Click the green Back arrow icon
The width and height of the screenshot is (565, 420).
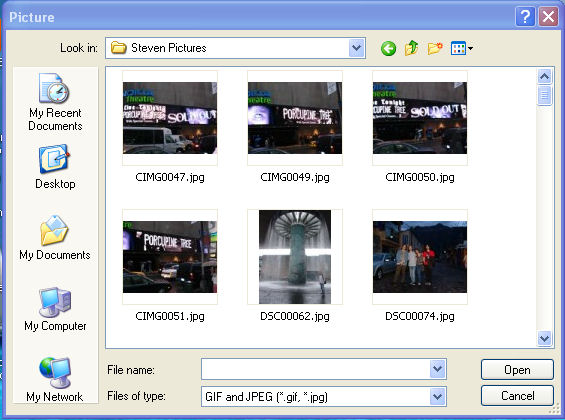[x=388, y=48]
